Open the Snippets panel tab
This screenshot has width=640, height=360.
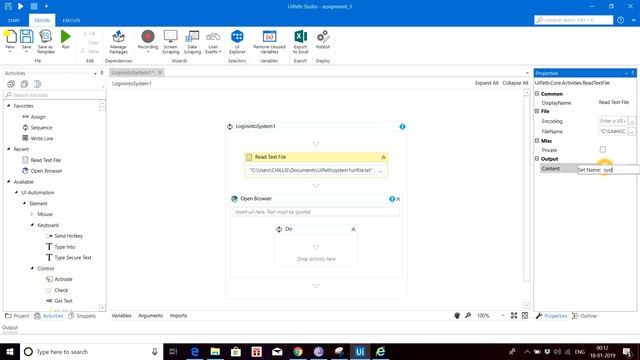click(82, 316)
